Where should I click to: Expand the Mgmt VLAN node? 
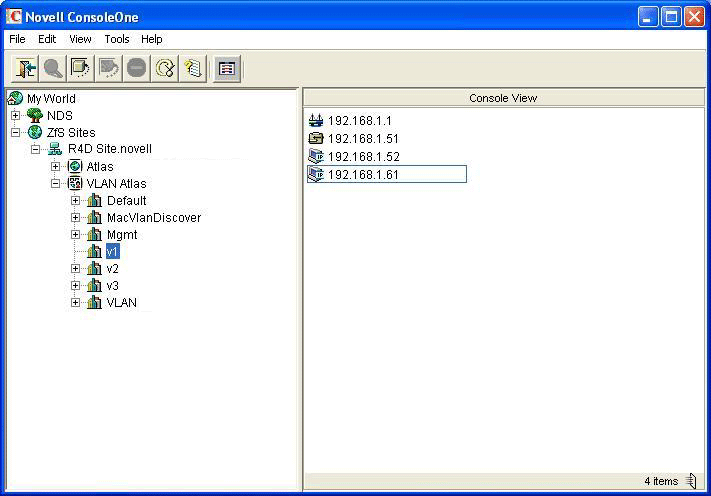tap(75, 234)
